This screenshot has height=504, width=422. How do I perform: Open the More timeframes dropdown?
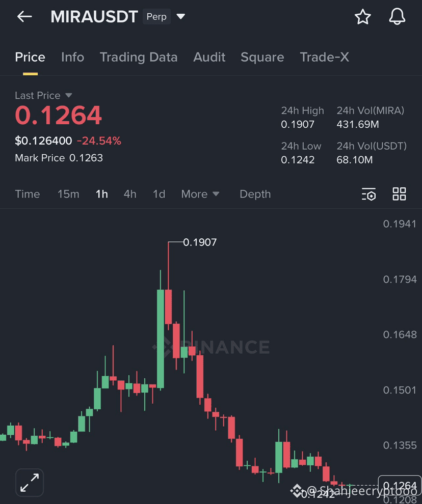coord(200,194)
